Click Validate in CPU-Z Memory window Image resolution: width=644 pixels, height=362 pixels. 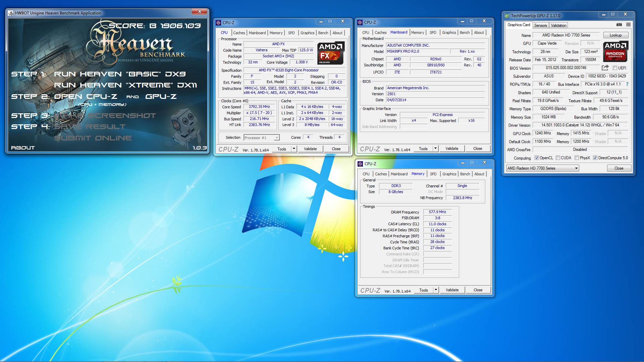pos(452,290)
